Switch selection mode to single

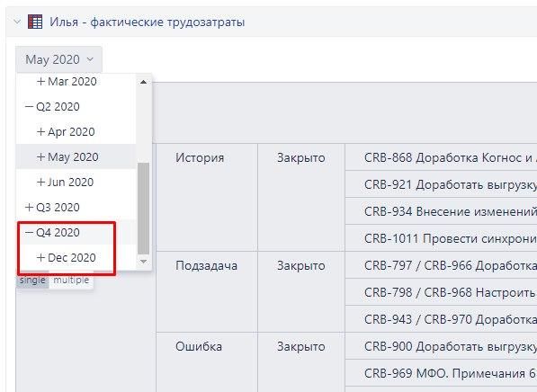tap(32, 280)
